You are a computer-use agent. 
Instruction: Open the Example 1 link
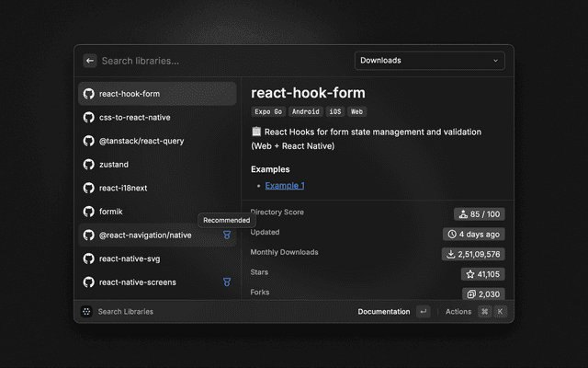click(285, 186)
